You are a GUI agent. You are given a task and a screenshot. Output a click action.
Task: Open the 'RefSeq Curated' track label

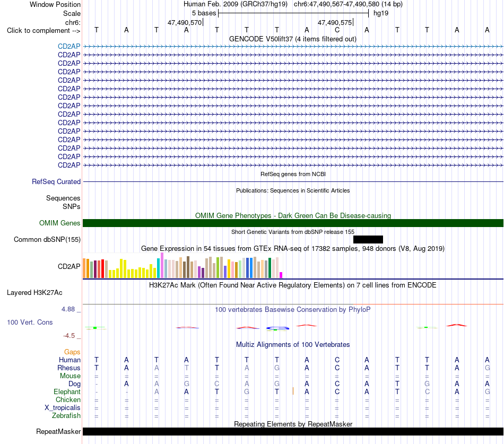56,181
